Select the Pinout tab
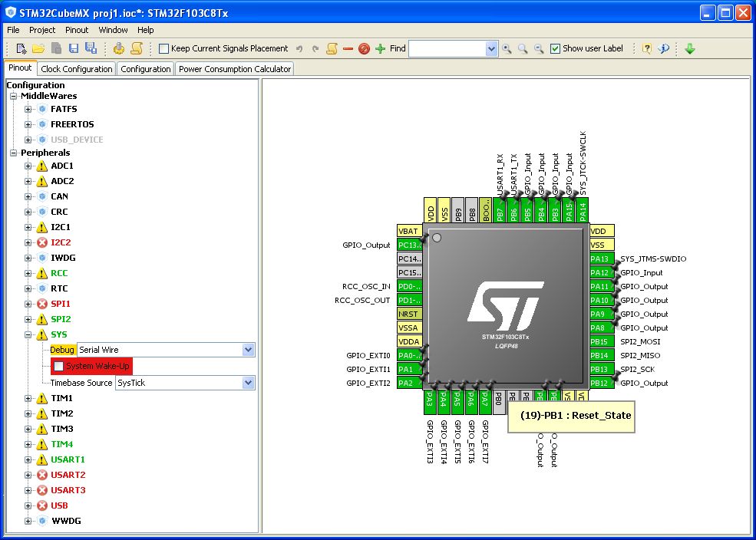Screen dimensions: 756x540 coord(20,68)
